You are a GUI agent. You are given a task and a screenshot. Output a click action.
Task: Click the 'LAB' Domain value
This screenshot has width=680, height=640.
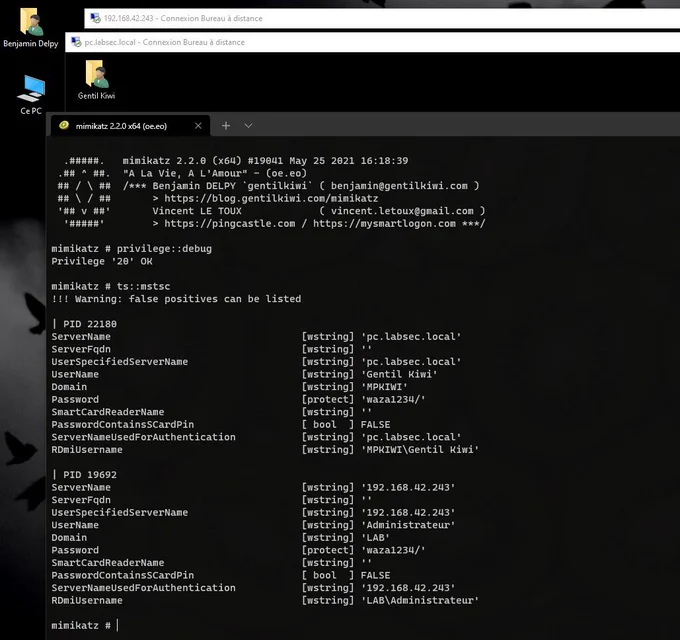click(375, 538)
